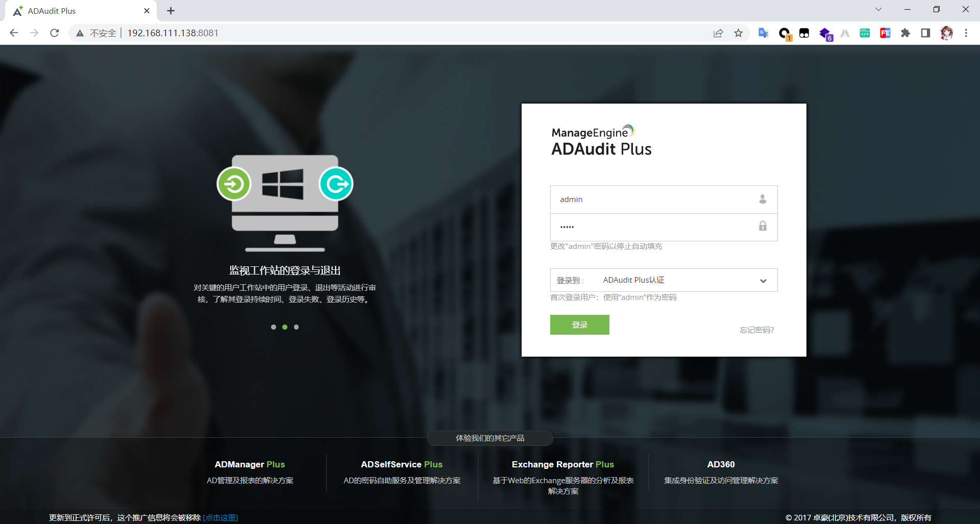This screenshot has width=980, height=524.
Task: Open the Exchange Reporter Plus product link
Action: point(563,464)
